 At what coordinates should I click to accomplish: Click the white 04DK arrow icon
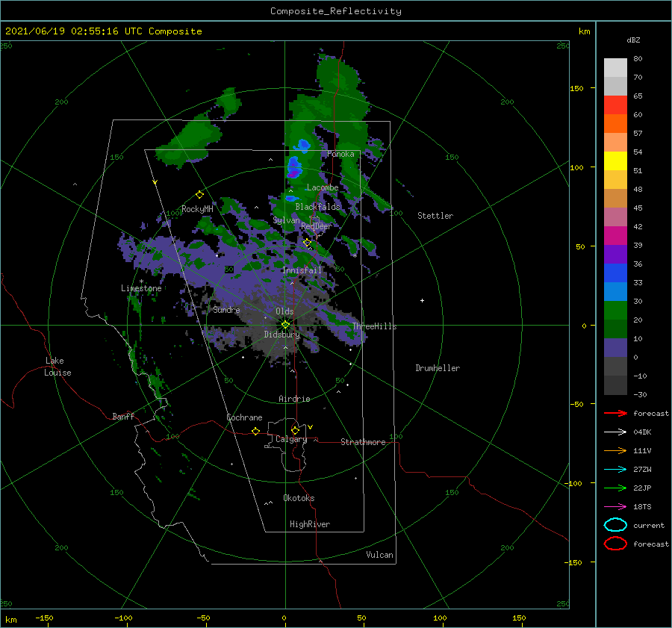615,432
